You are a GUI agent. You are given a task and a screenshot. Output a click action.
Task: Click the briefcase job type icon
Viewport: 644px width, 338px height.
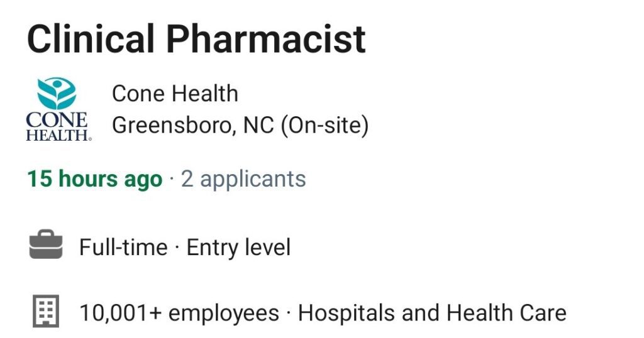pyautogui.click(x=45, y=244)
